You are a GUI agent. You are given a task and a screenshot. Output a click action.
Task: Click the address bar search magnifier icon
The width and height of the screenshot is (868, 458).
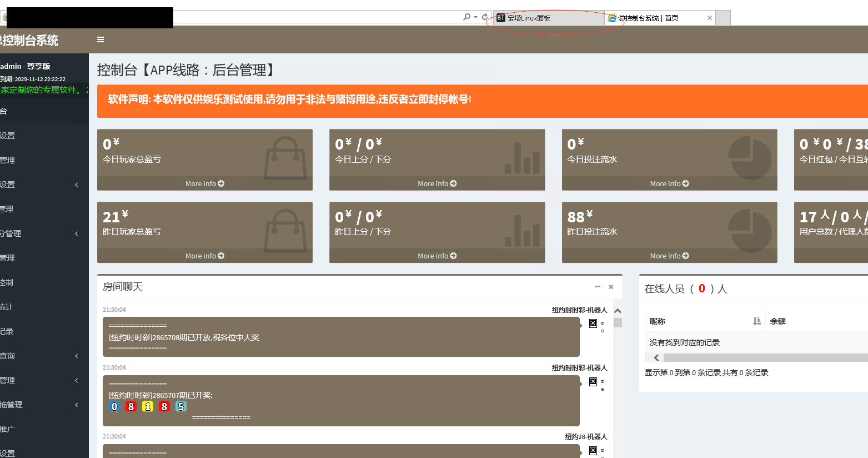click(467, 17)
